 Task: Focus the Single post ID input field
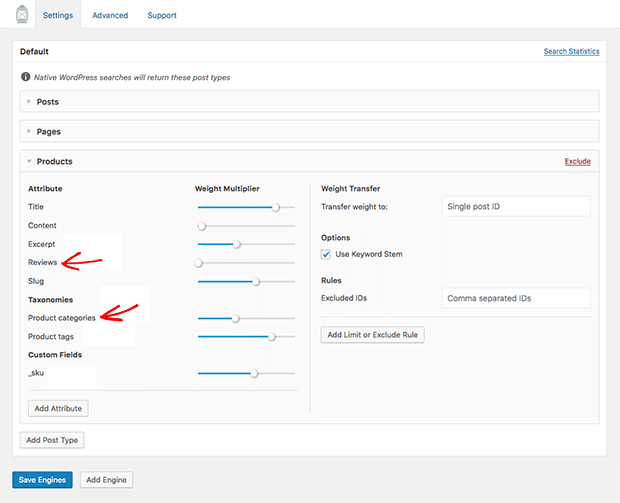[x=515, y=206]
